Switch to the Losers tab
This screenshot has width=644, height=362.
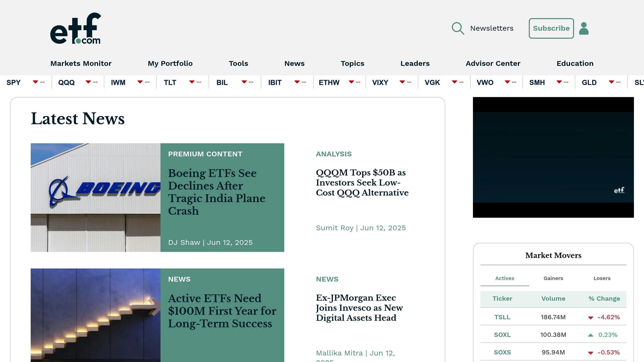point(602,278)
